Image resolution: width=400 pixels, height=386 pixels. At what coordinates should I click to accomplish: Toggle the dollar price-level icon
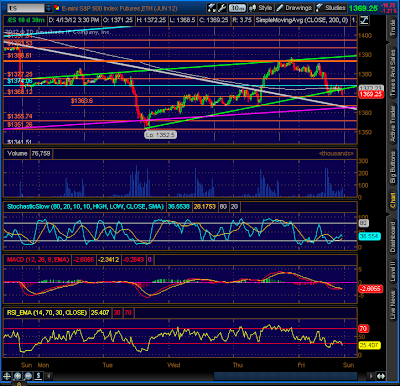click(38, 376)
